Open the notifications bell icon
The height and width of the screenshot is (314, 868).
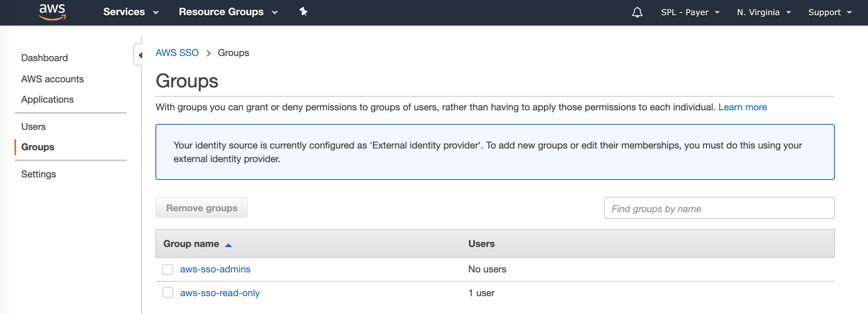[637, 12]
